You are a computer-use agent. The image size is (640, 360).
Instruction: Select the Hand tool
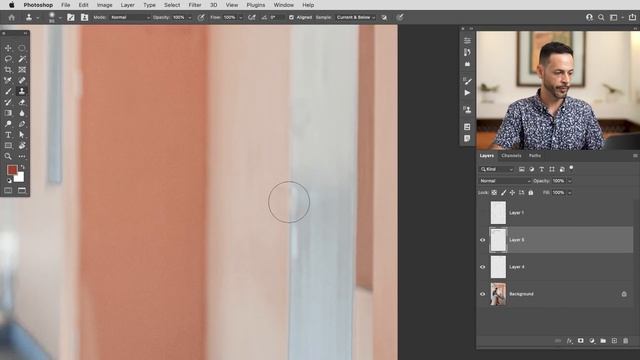click(22, 145)
